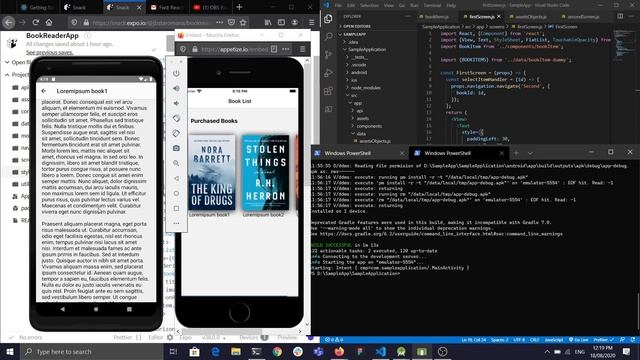640x360 pixels.
Task: Launch Visual Studio Code from taskbar
Action: [380, 351]
